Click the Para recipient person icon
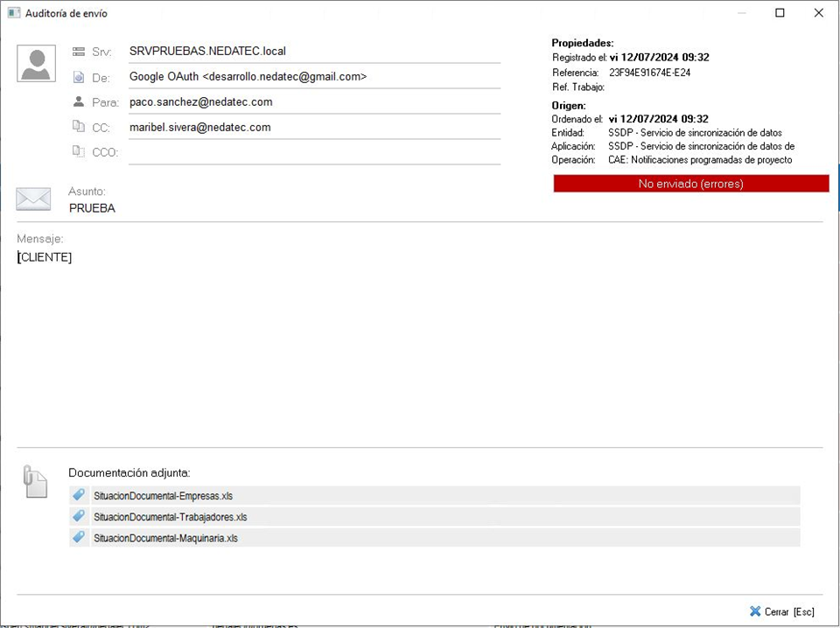The width and height of the screenshot is (840, 628). point(79,102)
